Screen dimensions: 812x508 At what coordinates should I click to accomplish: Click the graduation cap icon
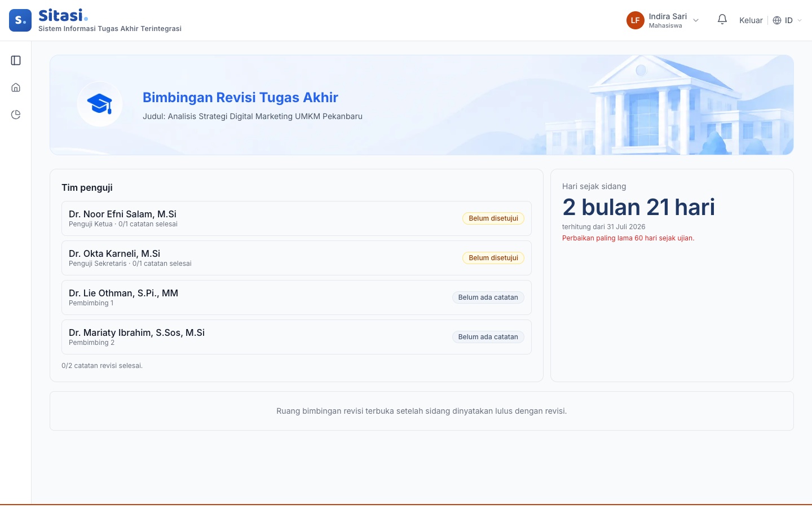(100, 104)
